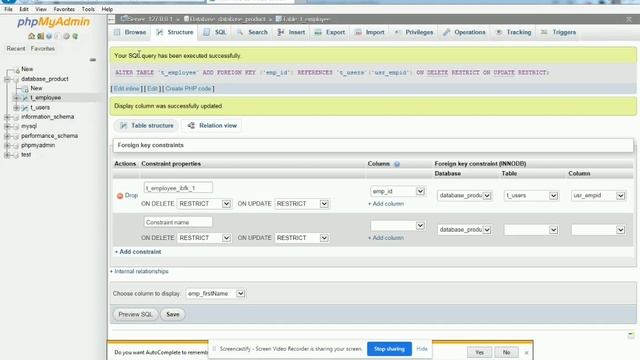640x360 pixels.
Task: Open ON UPDATE dropdown for t_employee_ibfk_1
Action: coord(302,204)
